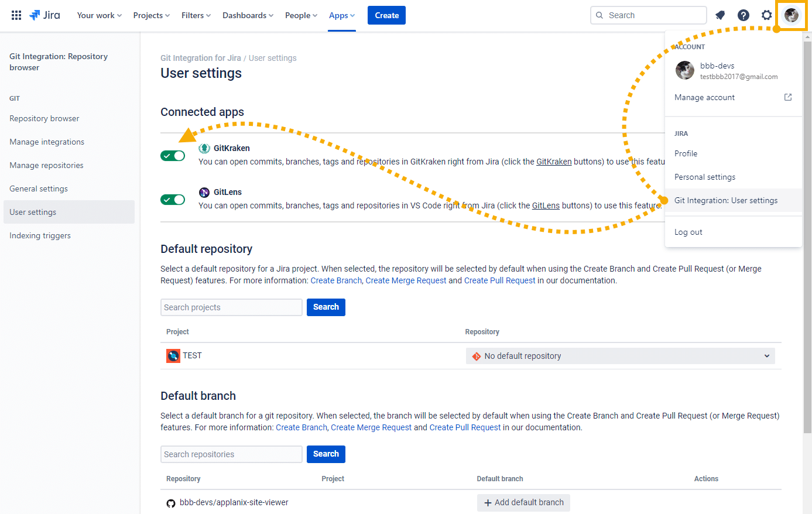Click the Jira logo
This screenshot has height=514, width=812.
(x=45, y=15)
